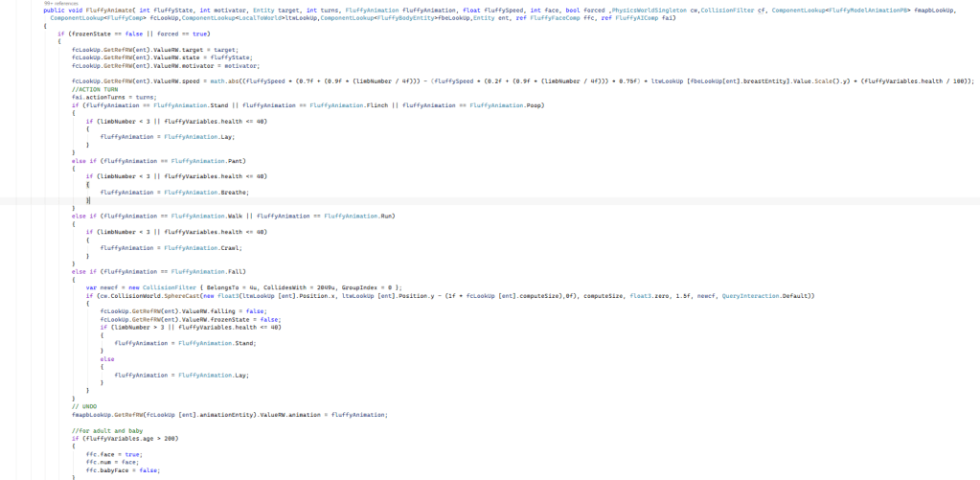Click "FluffyAnimation.Pant" in the else-if
This screenshot has height=480, width=980.
(x=208, y=161)
